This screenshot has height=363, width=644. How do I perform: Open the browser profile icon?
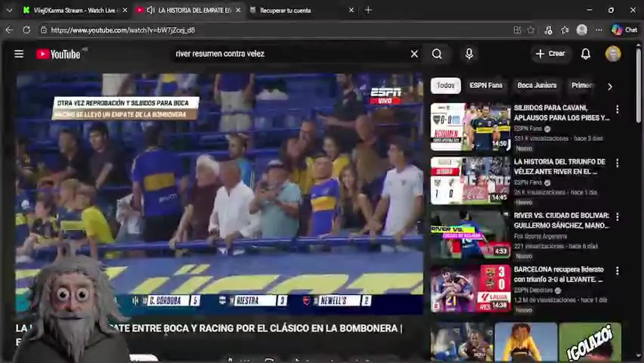(582, 30)
